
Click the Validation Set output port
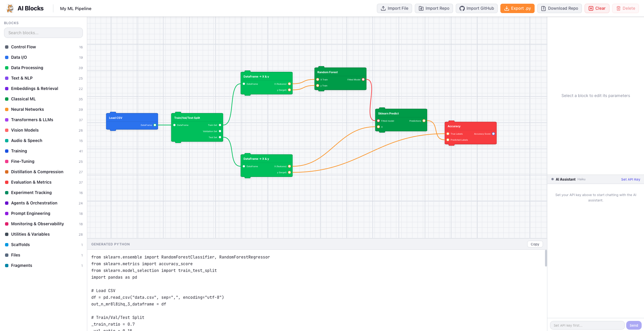click(x=220, y=131)
